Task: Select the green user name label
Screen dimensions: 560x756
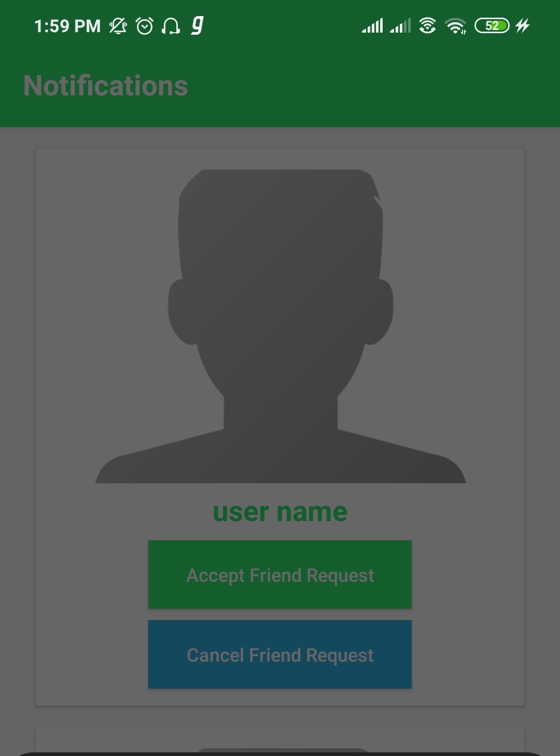Action: pyautogui.click(x=280, y=512)
